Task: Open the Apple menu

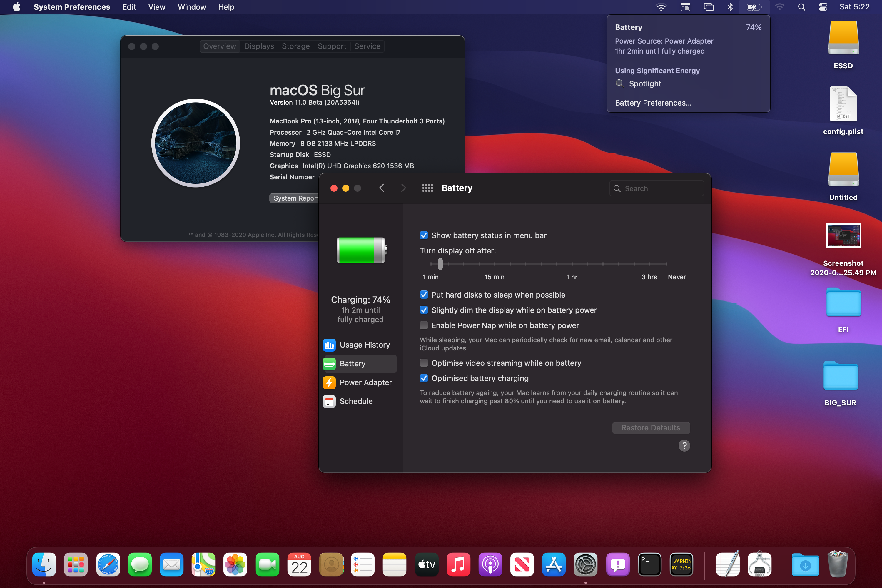Action: 16,7
